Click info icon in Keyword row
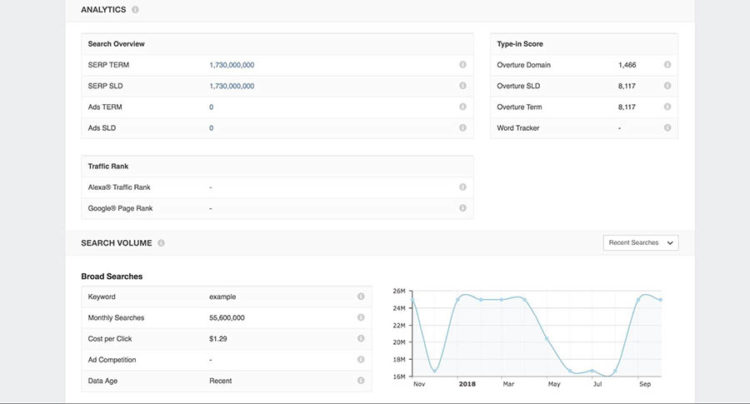Viewport: 750px width, 404px height. (360, 297)
